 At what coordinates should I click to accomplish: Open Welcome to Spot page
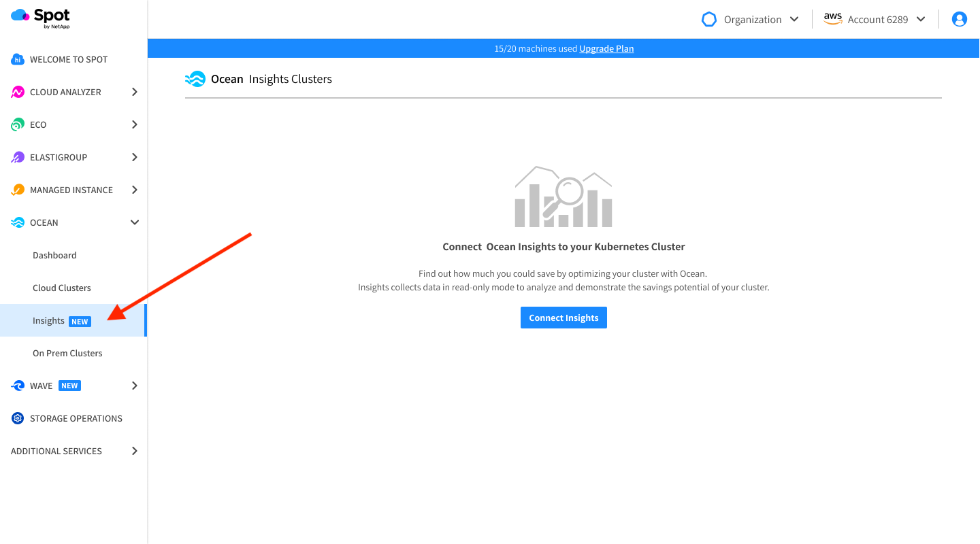pyautogui.click(x=68, y=59)
